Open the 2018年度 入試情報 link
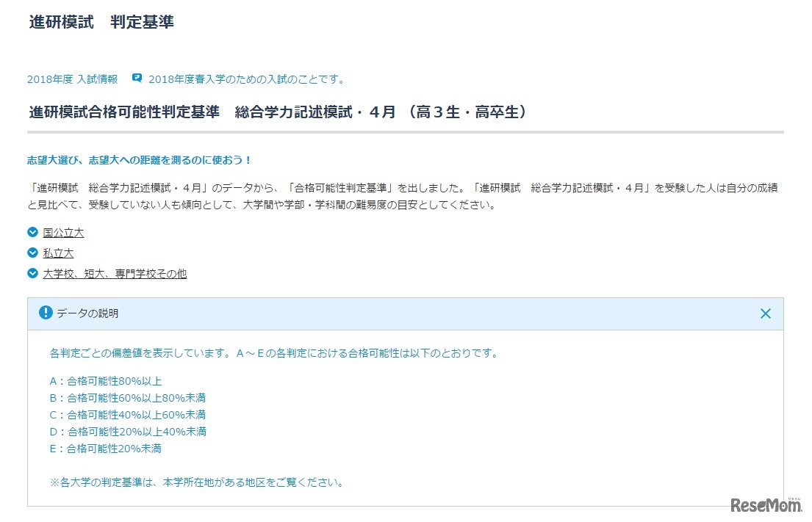The width and height of the screenshot is (812, 522). (73, 79)
